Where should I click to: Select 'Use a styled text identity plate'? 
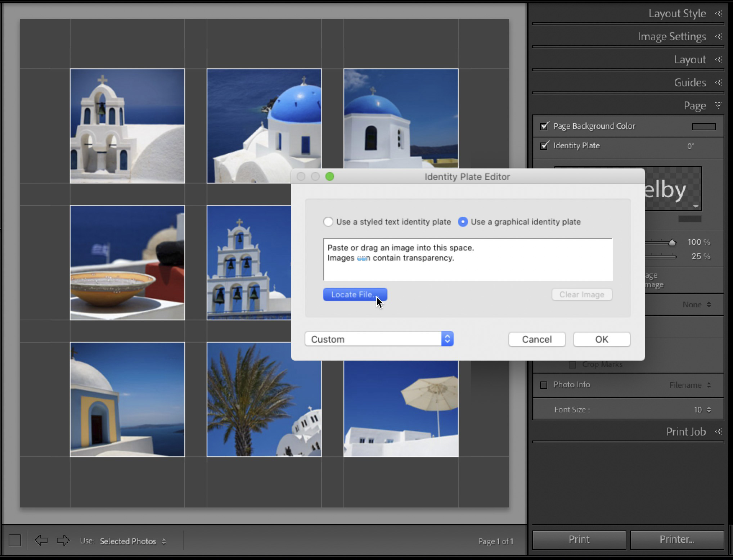328,222
